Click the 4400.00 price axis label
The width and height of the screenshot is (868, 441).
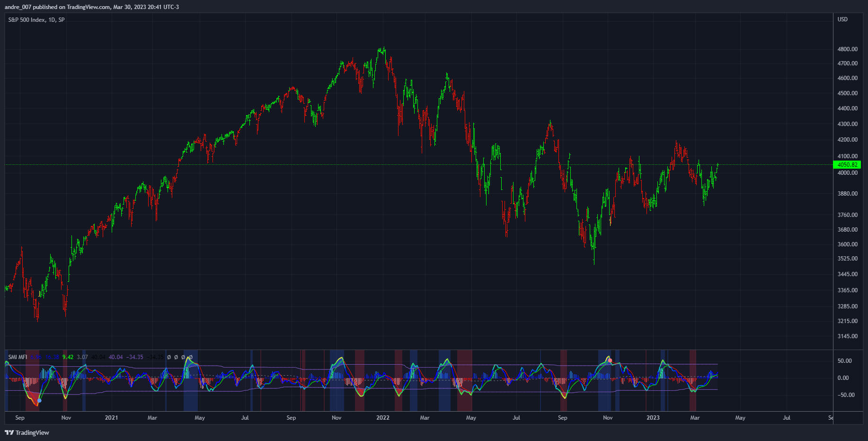tap(847, 108)
